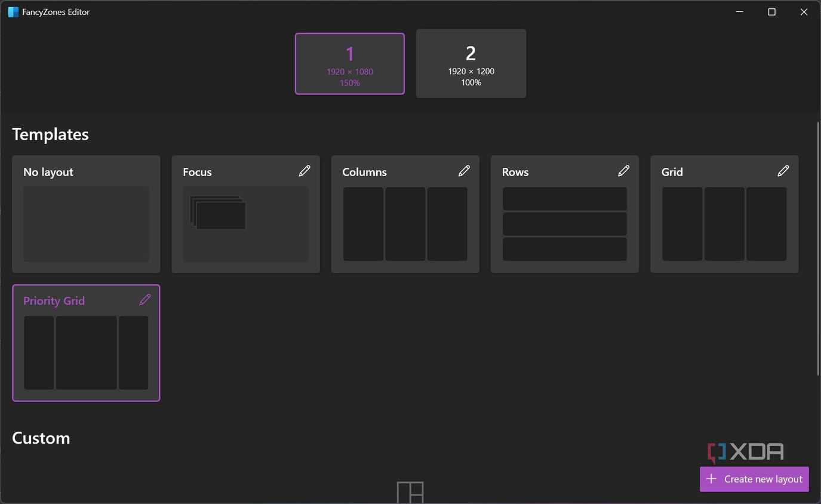The height and width of the screenshot is (504, 821).
Task: Click the vertical scrollbar on the right
Action: tap(818, 249)
